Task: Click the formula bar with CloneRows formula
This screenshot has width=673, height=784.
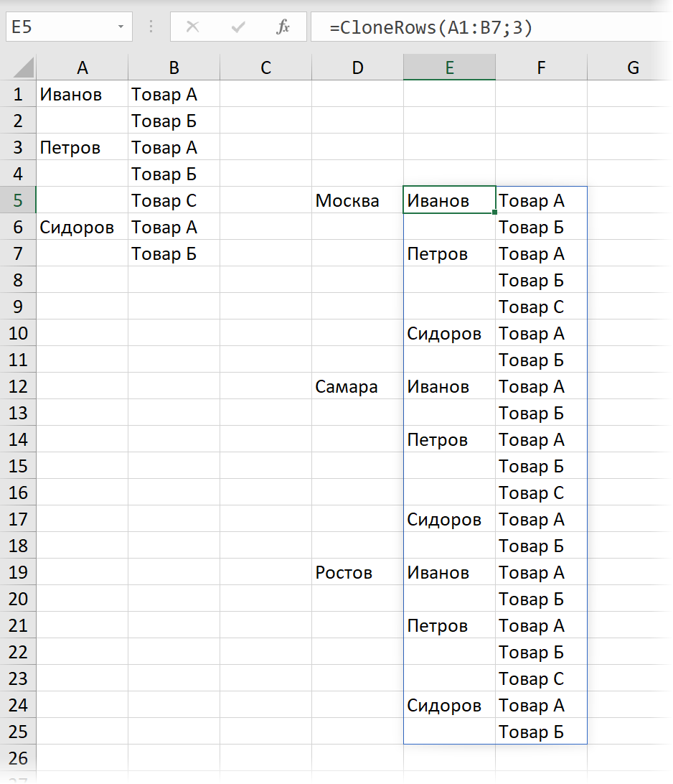Action: pyautogui.click(x=488, y=27)
